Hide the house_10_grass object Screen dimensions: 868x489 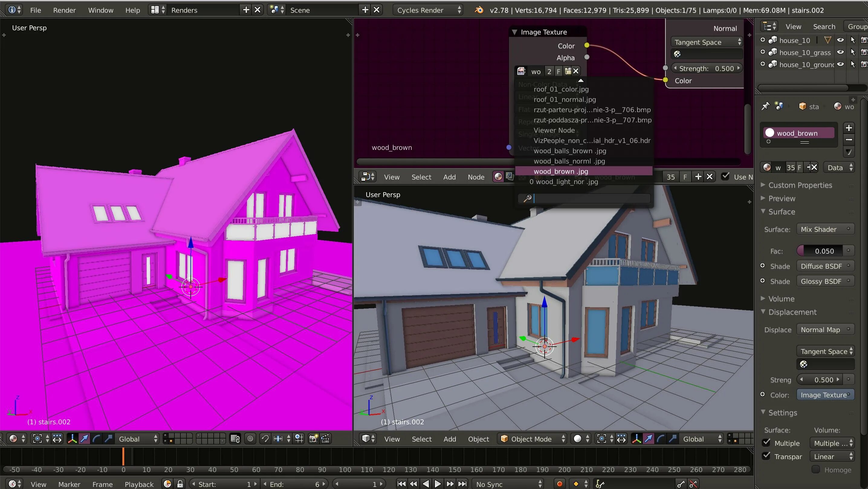[840, 52]
